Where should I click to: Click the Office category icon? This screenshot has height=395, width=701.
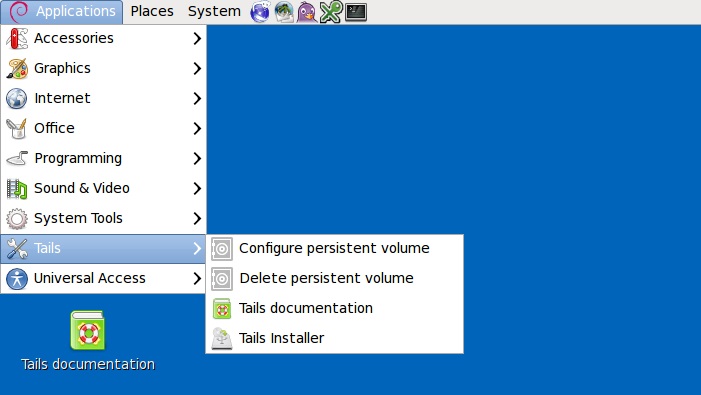tap(17, 128)
